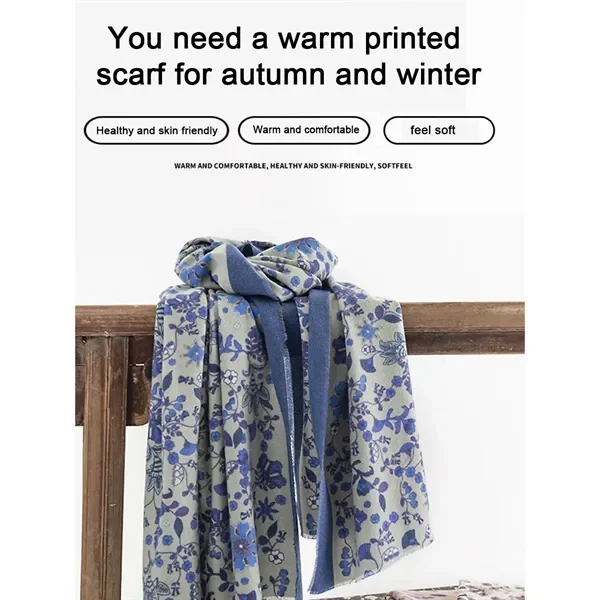The width and height of the screenshot is (600, 600).
Task: Select the 'Warm and comfortable' pill label
Action: pyautogui.click(x=304, y=130)
